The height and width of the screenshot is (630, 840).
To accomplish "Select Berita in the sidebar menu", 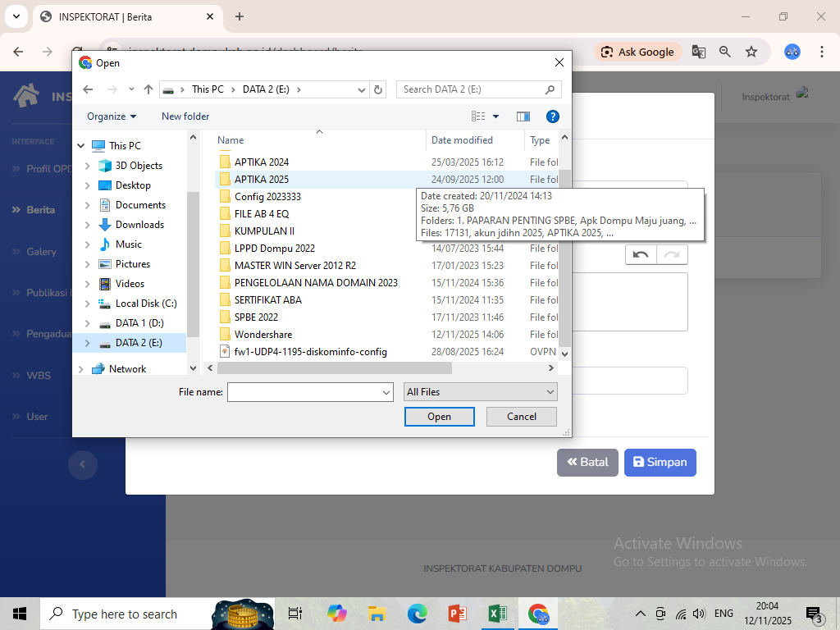I will pos(40,210).
